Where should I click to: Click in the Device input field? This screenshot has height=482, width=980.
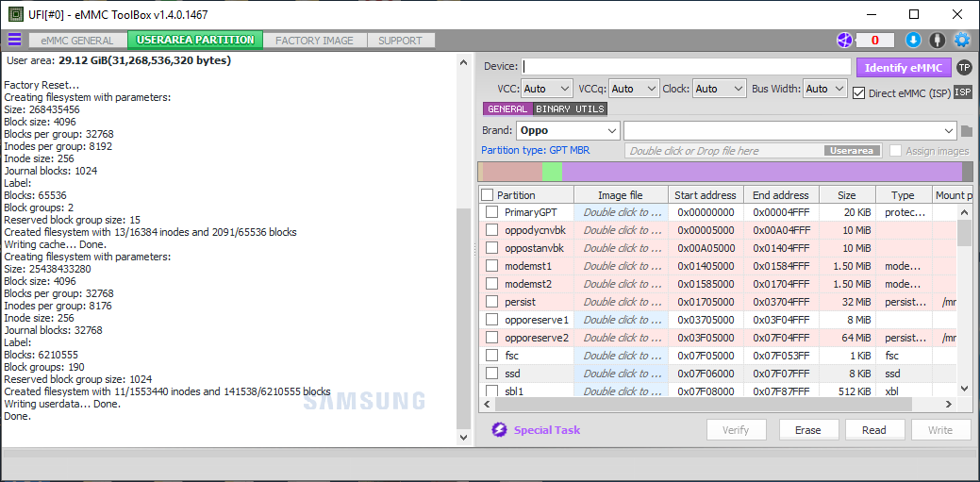[x=687, y=66]
